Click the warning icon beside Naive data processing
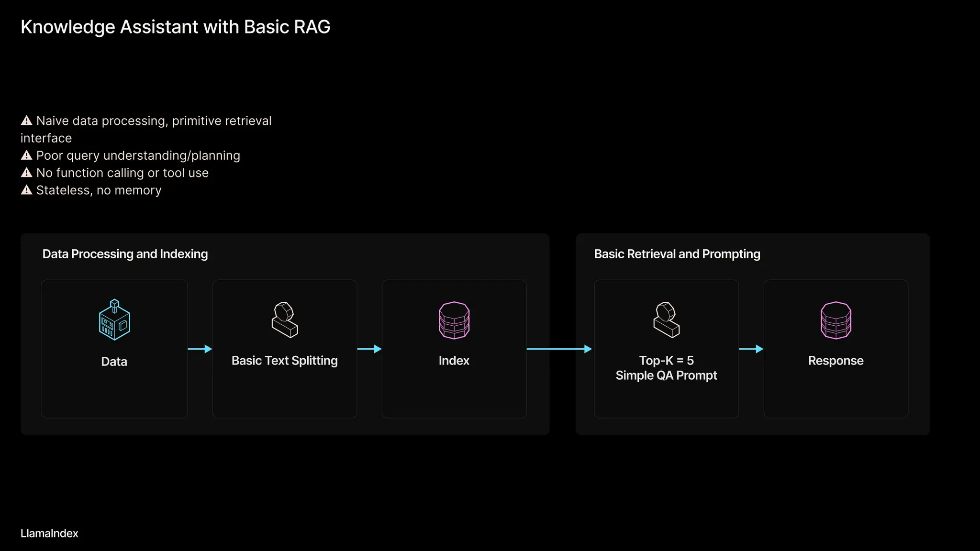 (27, 121)
